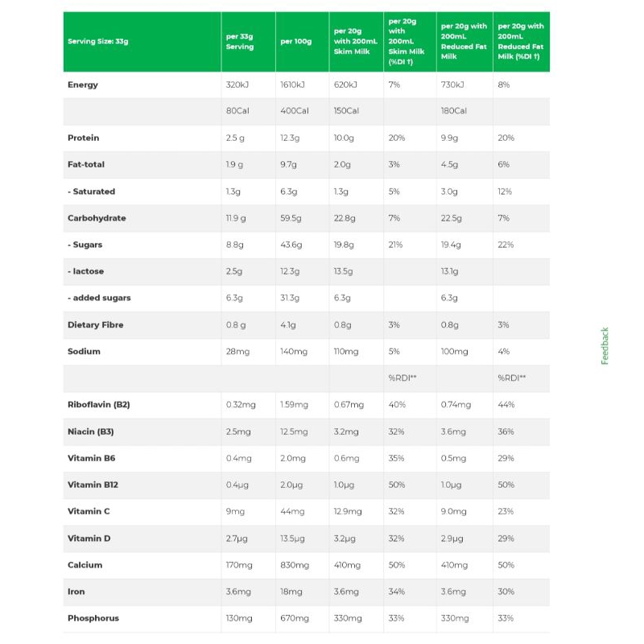Select the Dietary Fibre row label
This screenshot has width=644, height=644.
pyautogui.click(x=96, y=324)
